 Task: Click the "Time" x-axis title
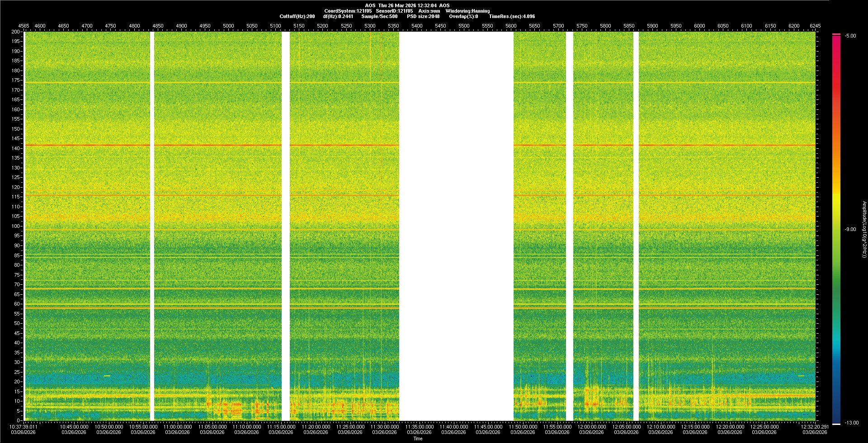point(418,438)
